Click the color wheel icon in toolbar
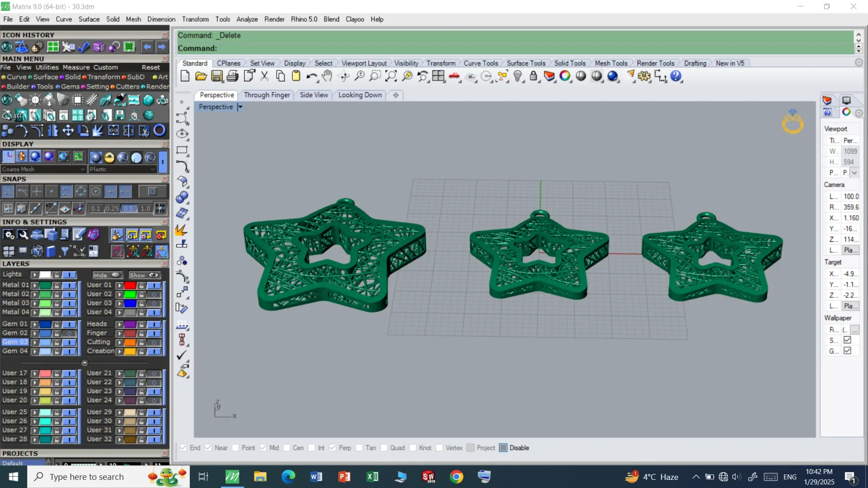868x488 pixels. pos(565,76)
